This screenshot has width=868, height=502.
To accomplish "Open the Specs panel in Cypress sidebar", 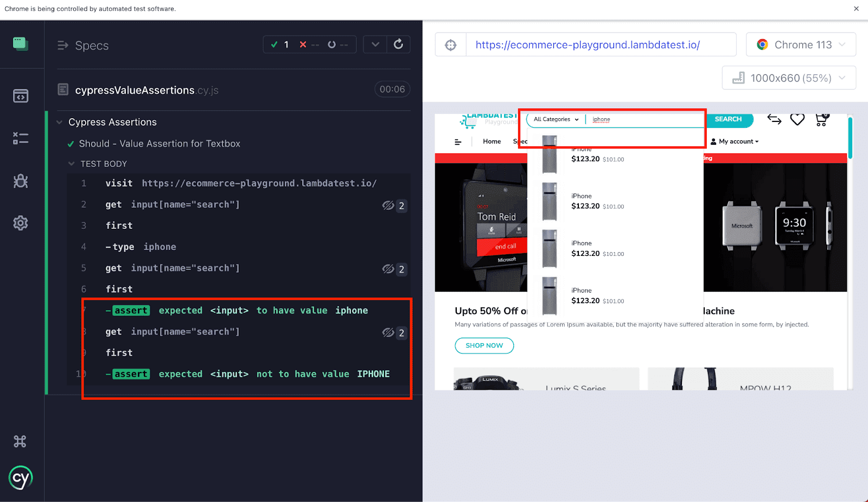I will [x=21, y=95].
